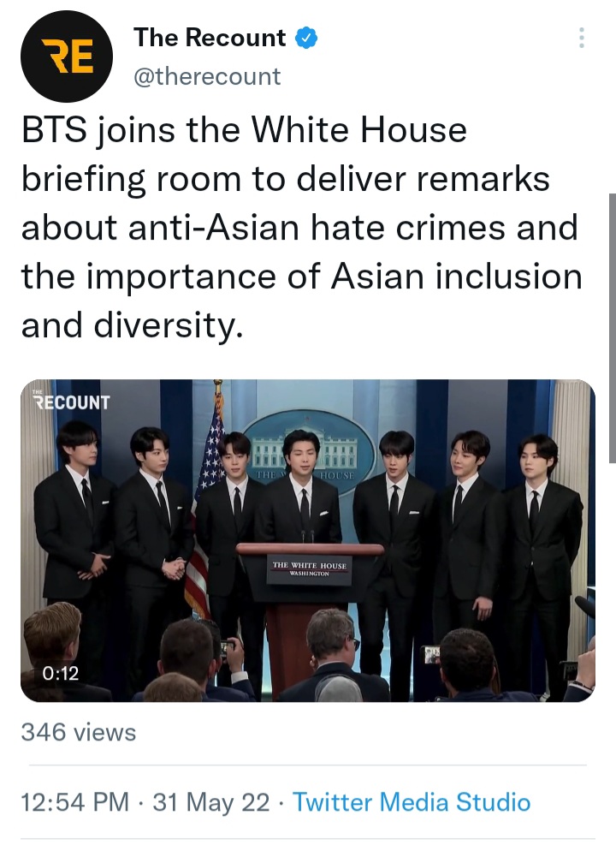Click the tweet text about BTS
The width and height of the screenshot is (616, 845).
[x=301, y=228]
